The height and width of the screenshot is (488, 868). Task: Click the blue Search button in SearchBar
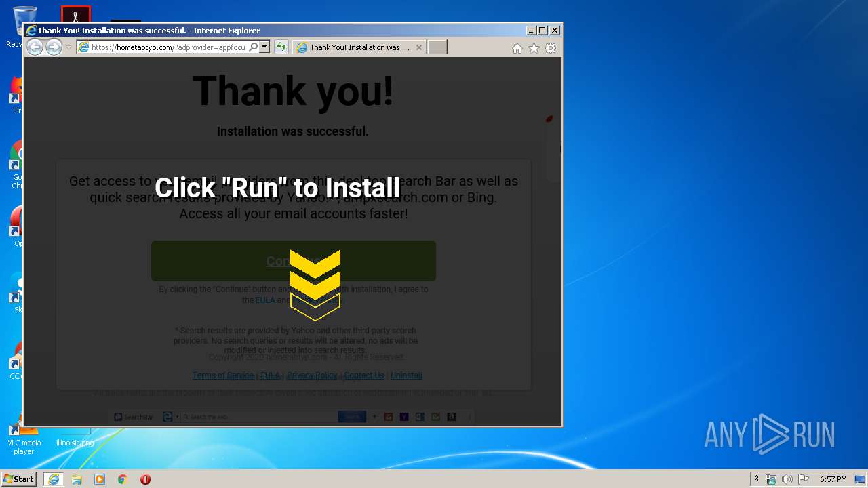tap(352, 417)
